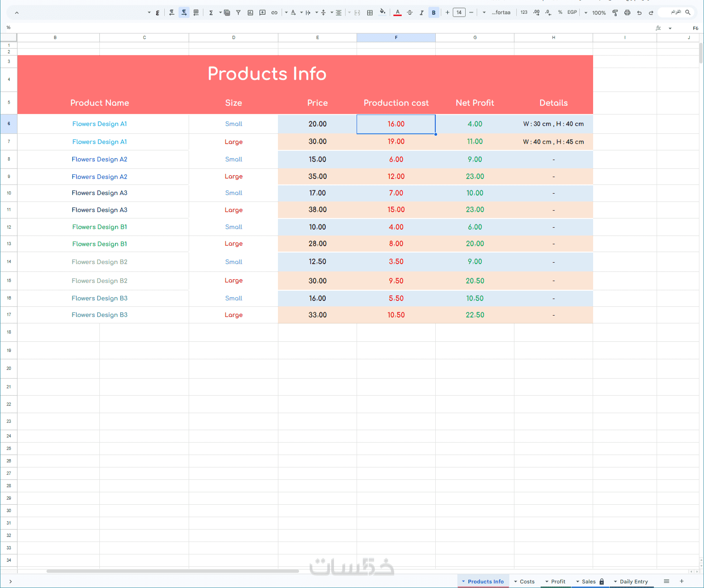
Task: Open the 100% zoom dropdown
Action: click(595, 13)
